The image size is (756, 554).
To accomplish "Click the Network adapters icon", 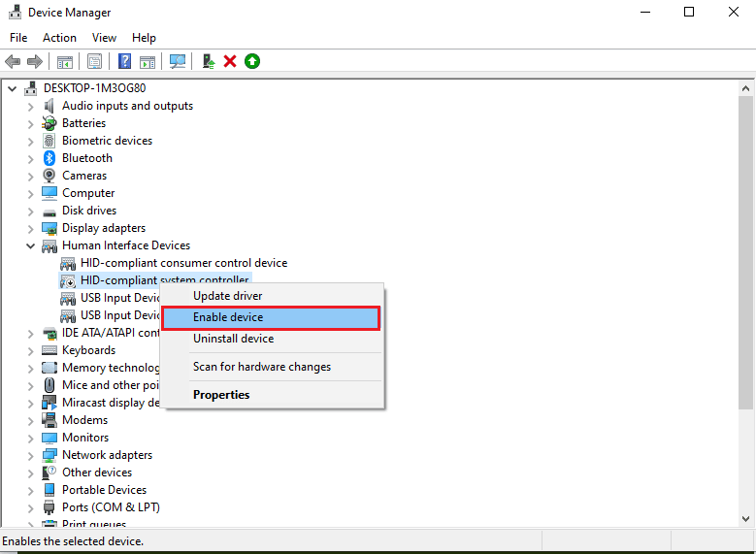I will (49, 455).
